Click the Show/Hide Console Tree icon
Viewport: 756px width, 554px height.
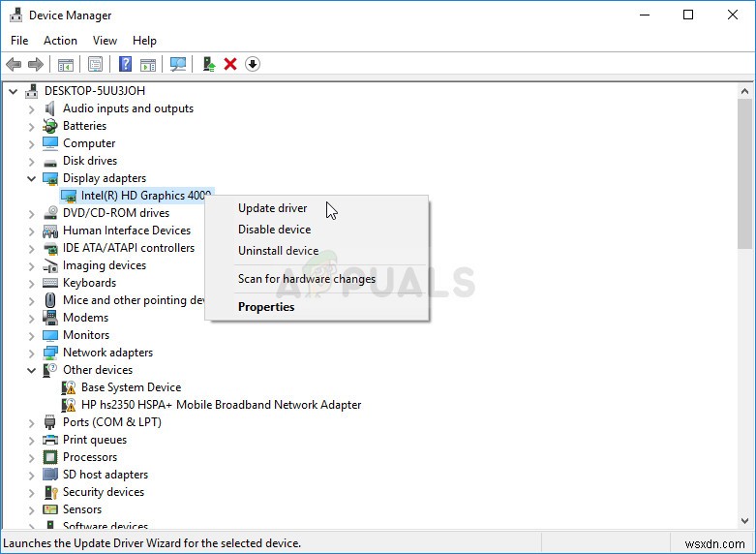(66, 64)
